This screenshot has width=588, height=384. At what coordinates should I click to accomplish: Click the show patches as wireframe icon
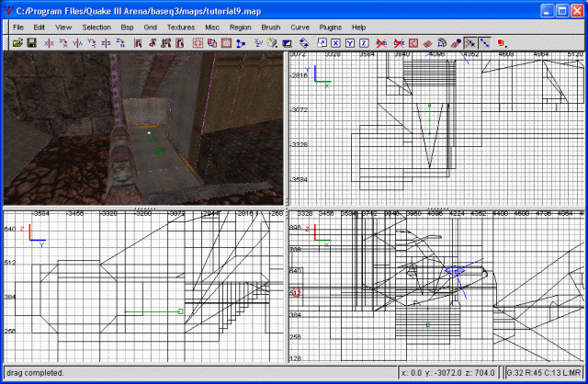click(x=427, y=43)
